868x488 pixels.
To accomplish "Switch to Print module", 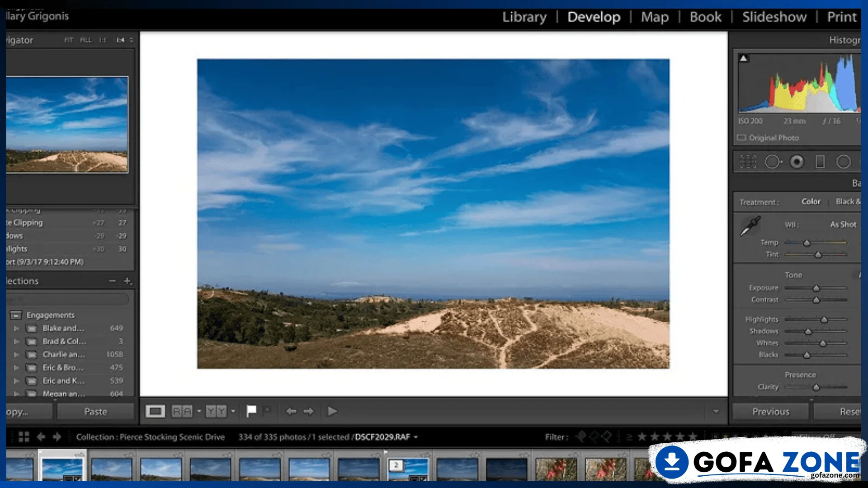I will tap(842, 17).
